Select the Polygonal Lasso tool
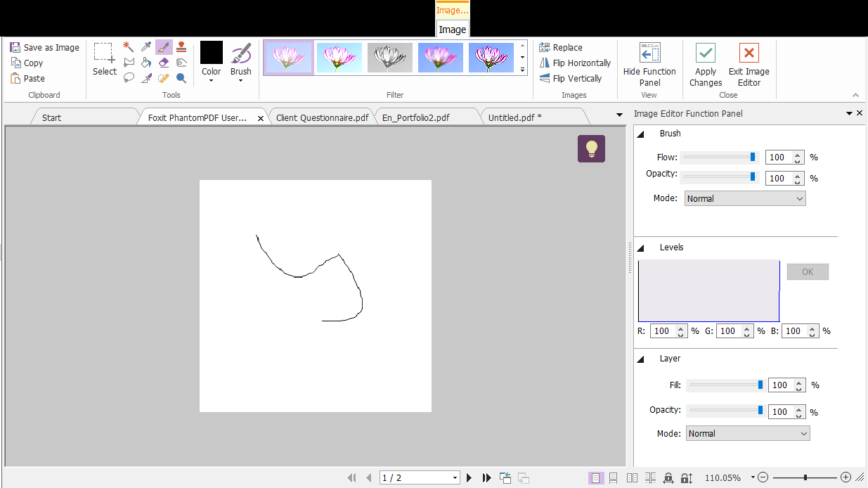The image size is (868, 488). tap(129, 63)
